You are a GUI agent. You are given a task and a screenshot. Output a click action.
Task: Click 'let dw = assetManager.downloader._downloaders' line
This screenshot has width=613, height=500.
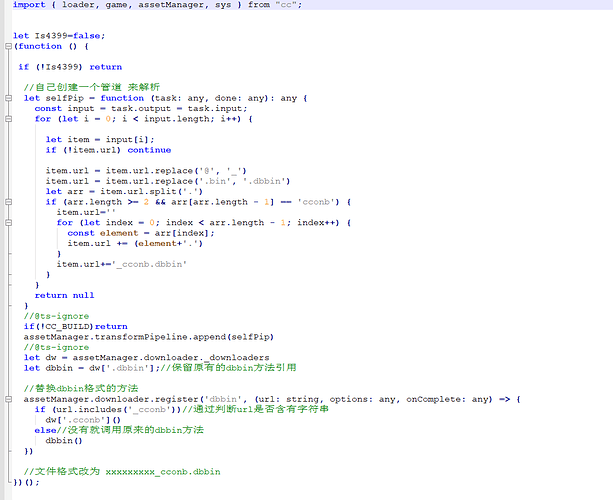point(146,358)
